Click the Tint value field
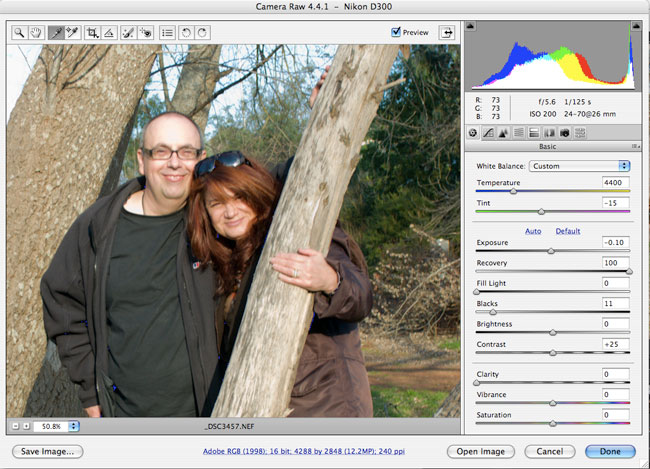The width and height of the screenshot is (650, 469). 616,203
